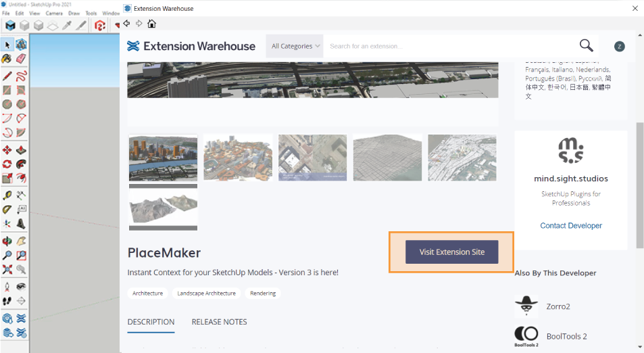644x353 pixels.
Task: Choose the Zoom magnifier tool
Action: [7, 255]
